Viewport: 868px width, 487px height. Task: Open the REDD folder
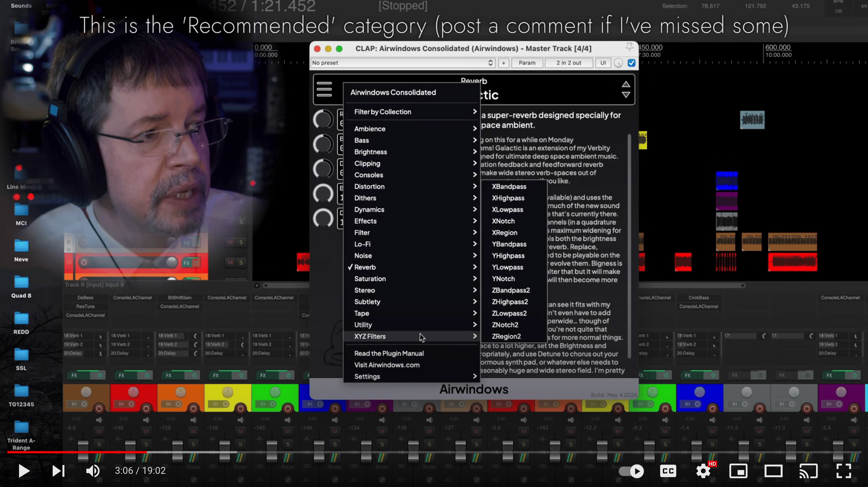[x=21, y=323]
